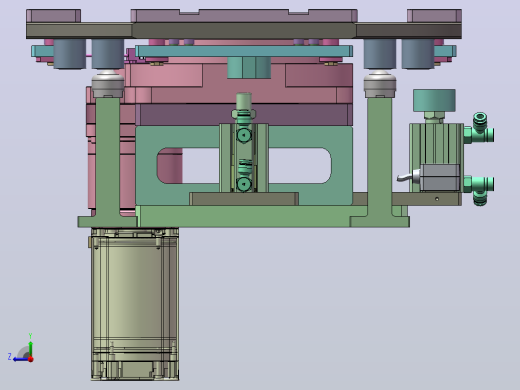Screen dimensions: 520x390
Task: Select the center purple raised top pad
Action: 244,16
